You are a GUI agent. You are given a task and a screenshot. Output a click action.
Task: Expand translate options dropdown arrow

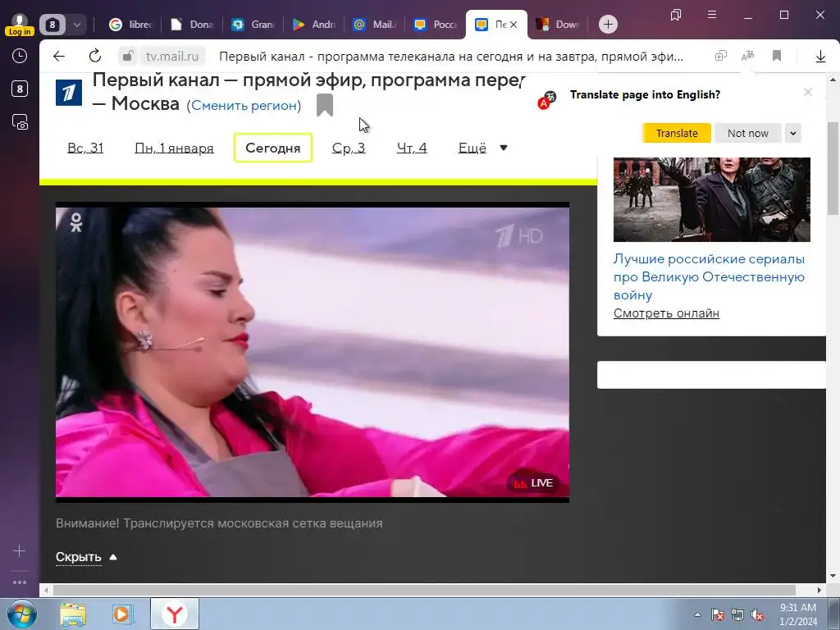pos(793,133)
